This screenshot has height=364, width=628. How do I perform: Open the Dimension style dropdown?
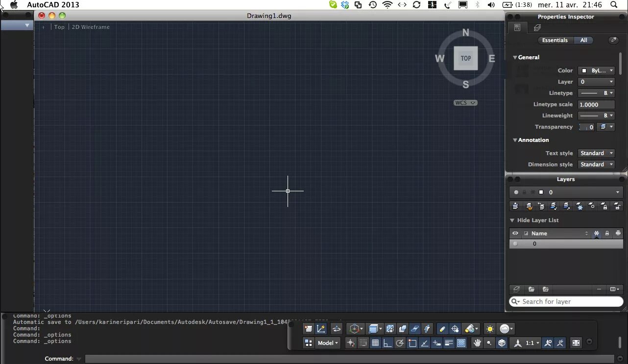point(596,164)
